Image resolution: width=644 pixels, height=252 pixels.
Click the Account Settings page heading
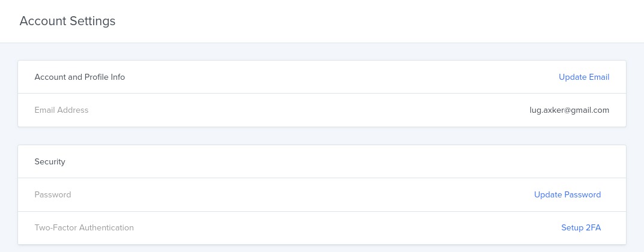tap(67, 21)
